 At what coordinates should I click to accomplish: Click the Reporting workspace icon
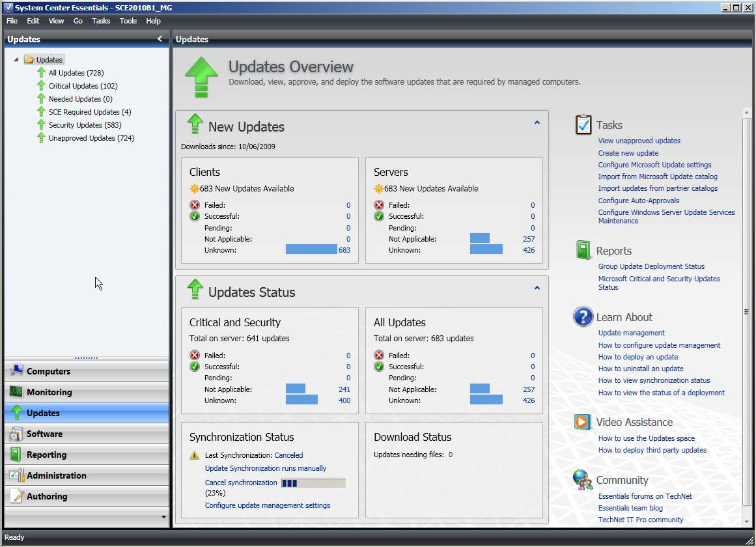[16, 455]
